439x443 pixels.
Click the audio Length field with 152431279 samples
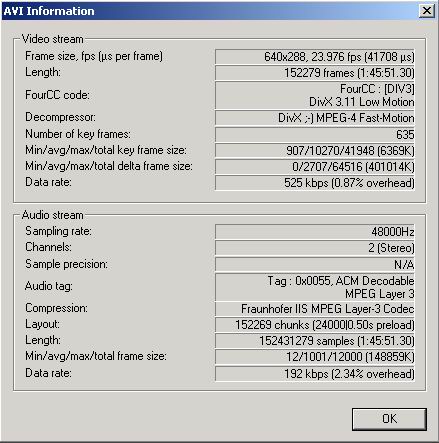pos(315,341)
